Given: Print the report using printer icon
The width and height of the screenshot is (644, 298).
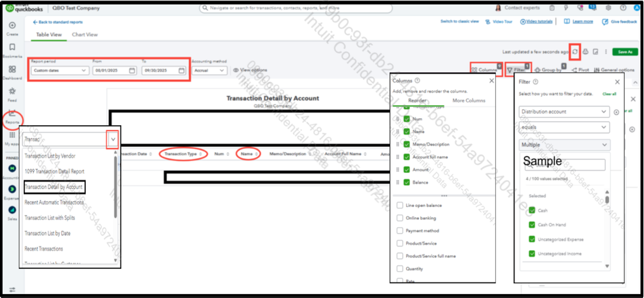Looking at the screenshot, I should [586, 52].
